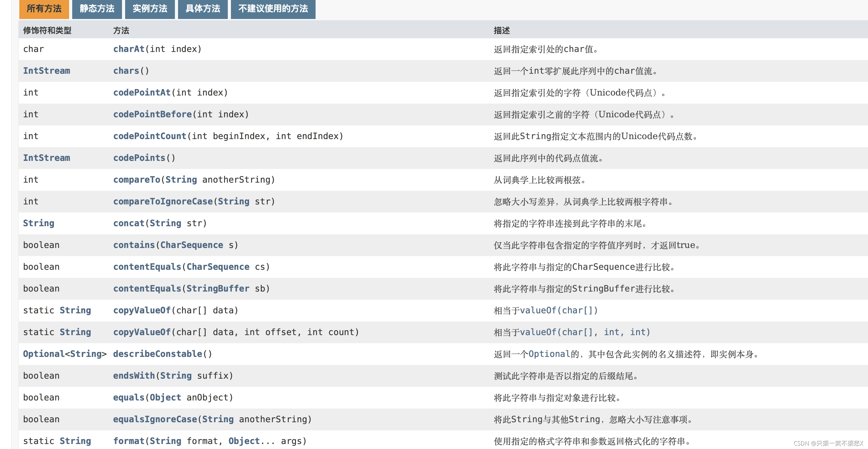Open the codePointAt method link
The width and height of the screenshot is (868, 449).
(142, 93)
